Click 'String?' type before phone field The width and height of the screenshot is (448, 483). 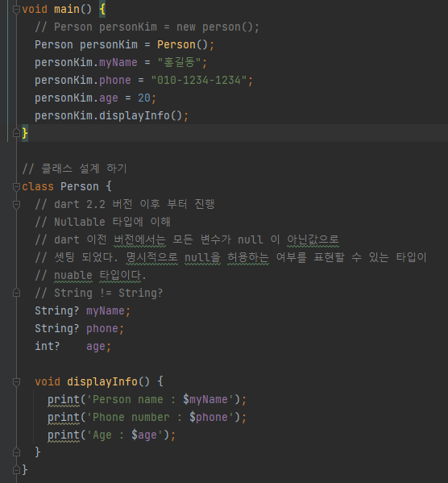pyautogui.click(x=57, y=328)
